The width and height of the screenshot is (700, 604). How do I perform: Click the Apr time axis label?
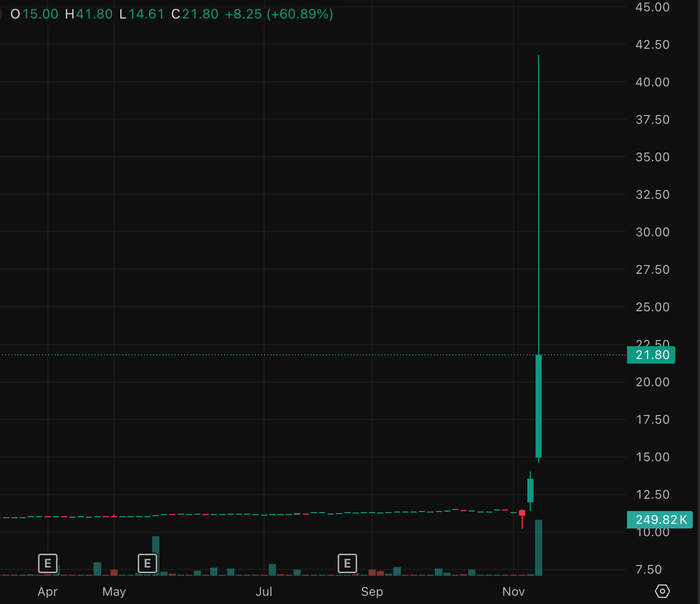[47, 592]
